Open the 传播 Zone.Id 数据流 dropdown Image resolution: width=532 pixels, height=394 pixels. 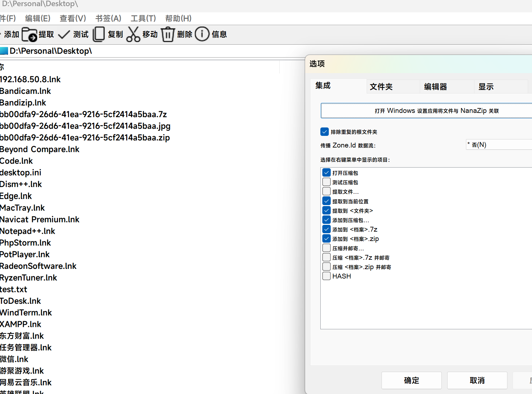pyautogui.click(x=499, y=145)
